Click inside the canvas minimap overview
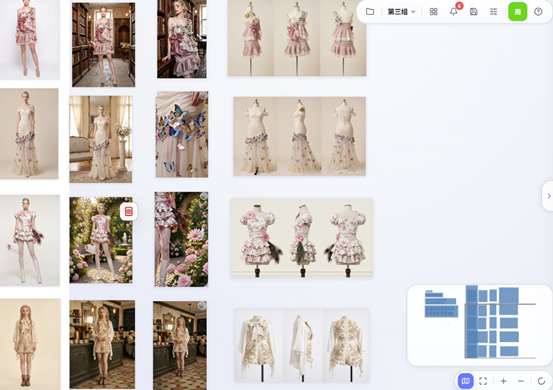Viewport: 553px width, 390px height. 480,325
